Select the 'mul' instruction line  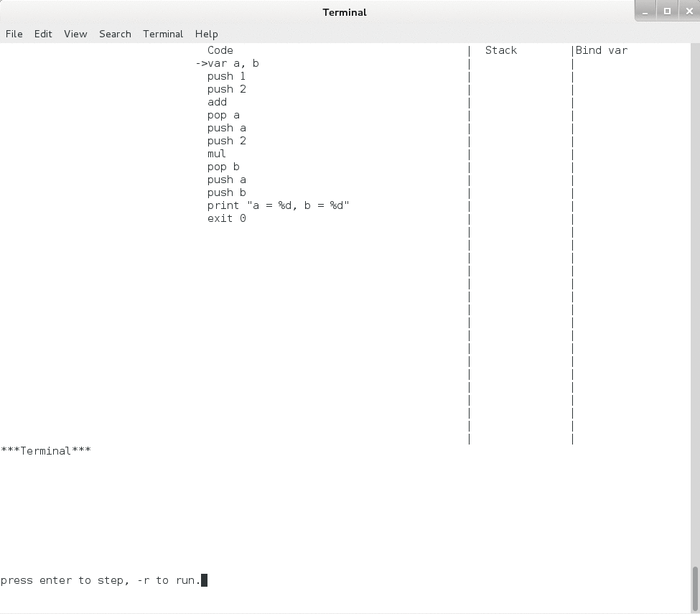pyautogui.click(x=217, y=154)
